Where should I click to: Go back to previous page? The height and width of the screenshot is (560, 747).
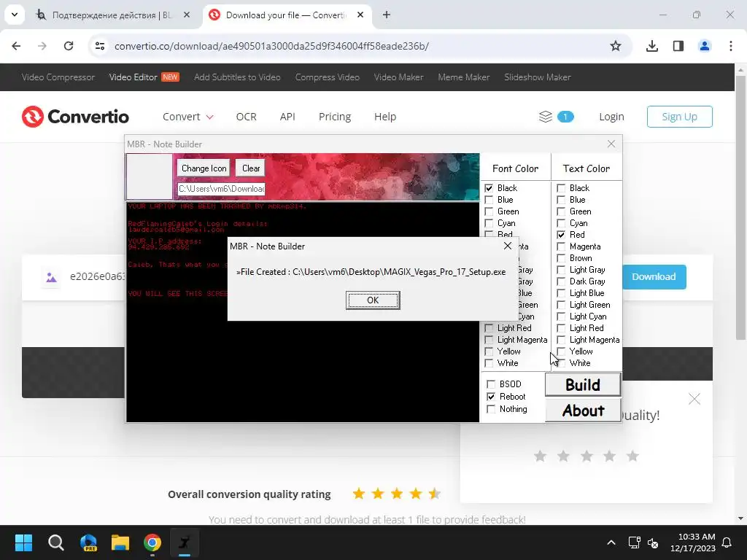tap(16, 46)
